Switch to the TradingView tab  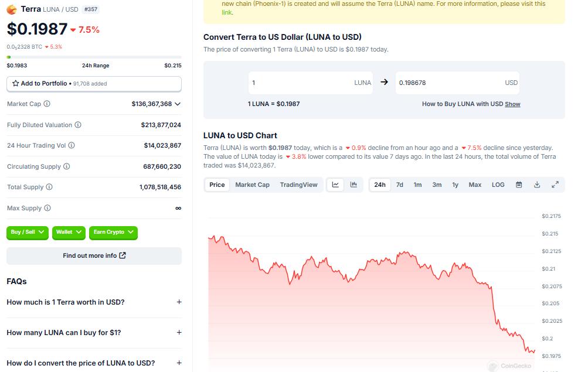click(298, 185)
